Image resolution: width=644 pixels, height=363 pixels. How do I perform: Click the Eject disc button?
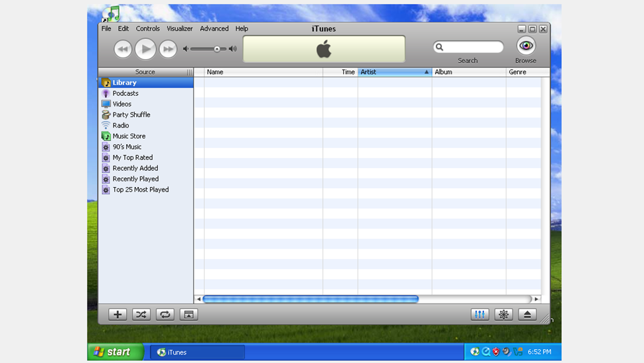point(527,315)
